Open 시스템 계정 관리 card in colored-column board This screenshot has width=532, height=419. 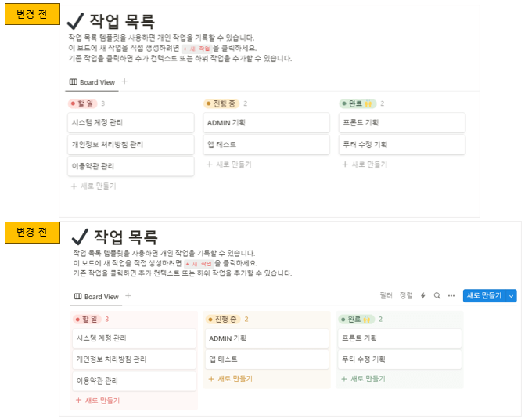[x=135, y=338]
